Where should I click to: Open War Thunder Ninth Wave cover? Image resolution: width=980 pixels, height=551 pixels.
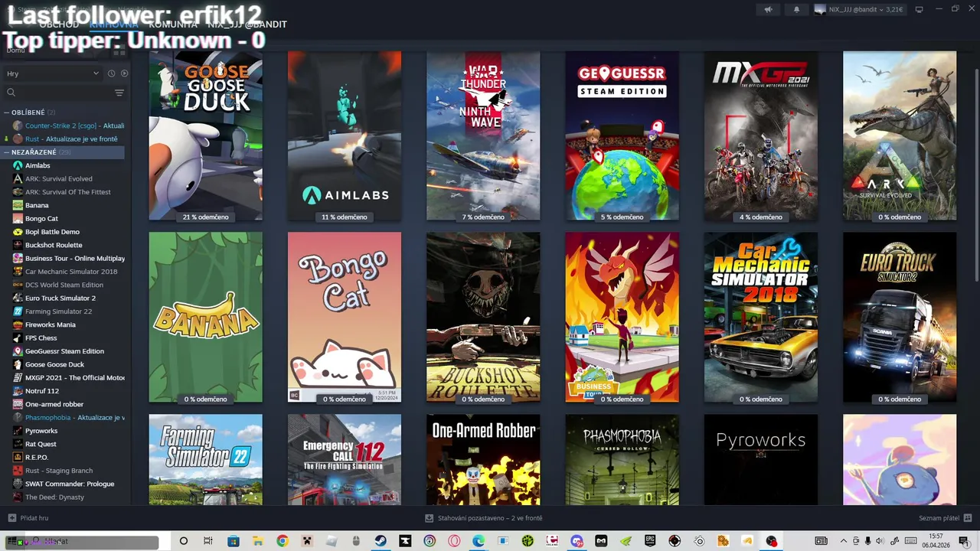483,135
